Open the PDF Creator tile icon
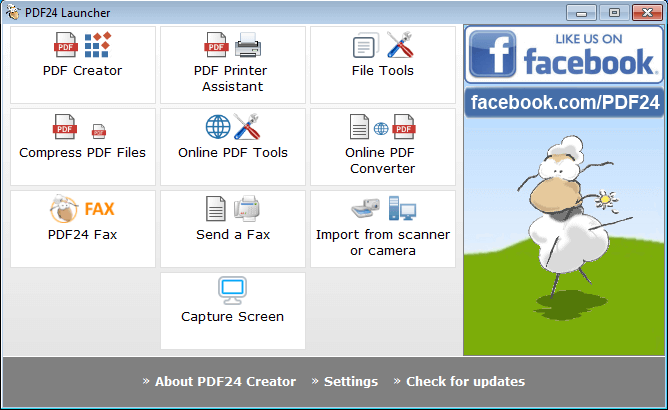Viewport: 668px width, 410px height. click(82, 45)
